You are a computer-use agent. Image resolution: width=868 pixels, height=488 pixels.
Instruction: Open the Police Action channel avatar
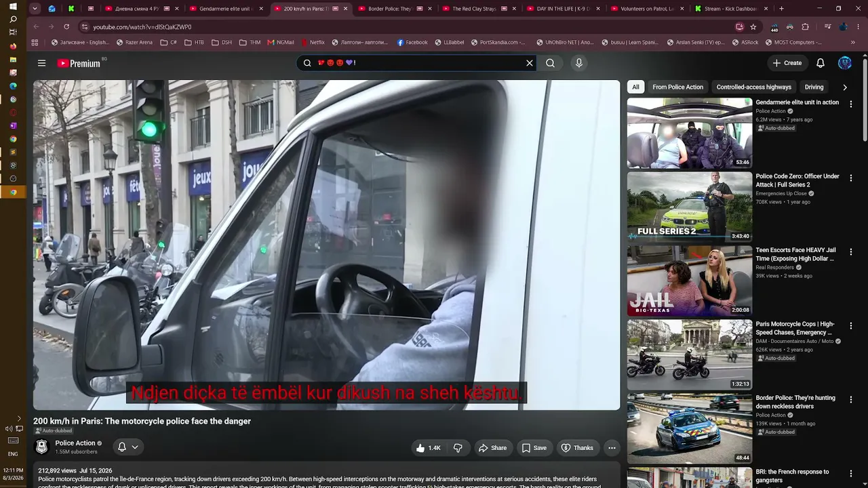(x=42, y=447)
